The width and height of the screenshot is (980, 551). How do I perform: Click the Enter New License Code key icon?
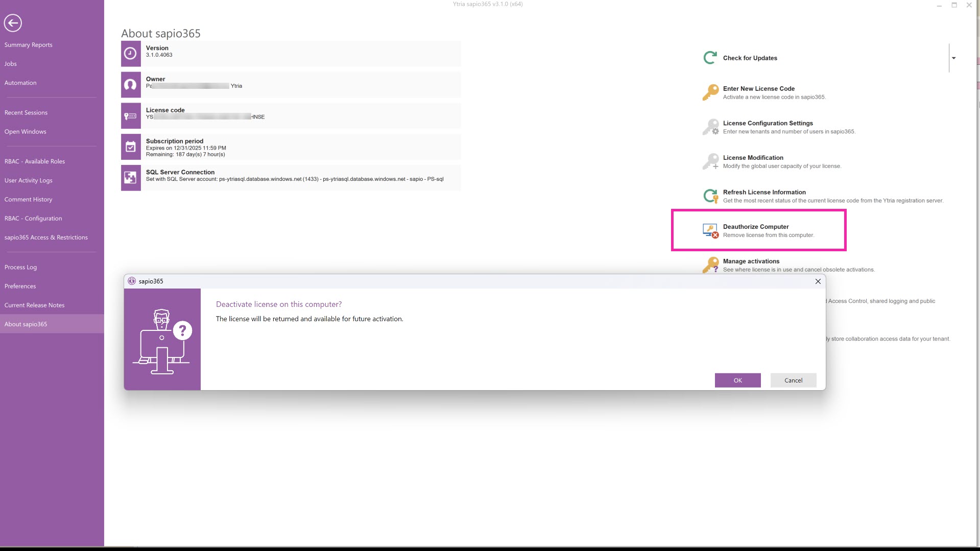[710, 92]
